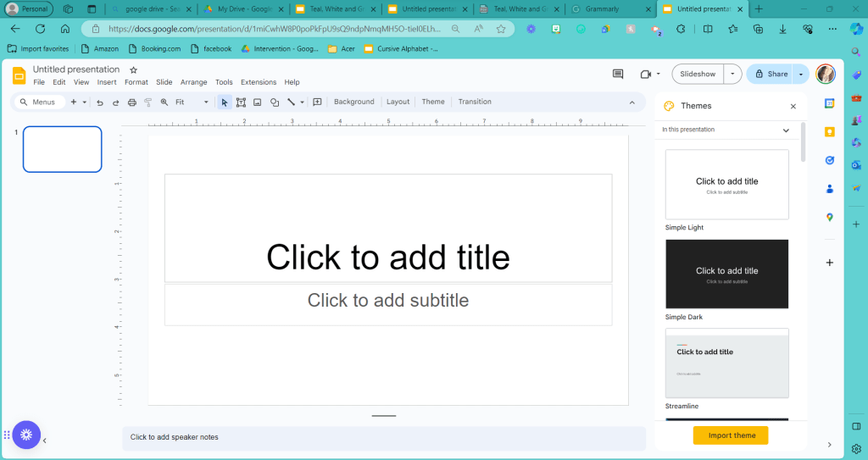The width and height of the screenshot is (868, 460).
Task: Click the Add comment toolbar icon
Action: click(x=317, y=103)
